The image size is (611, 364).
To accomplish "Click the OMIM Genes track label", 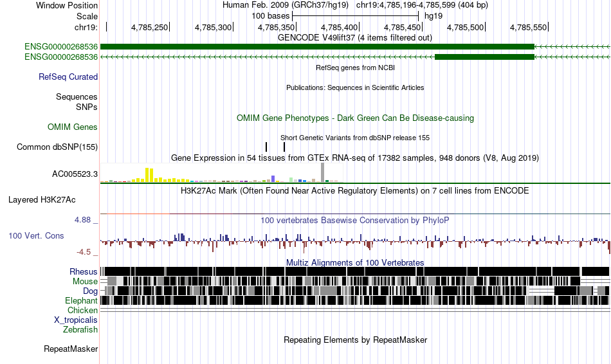I will (x=73, y=127).
